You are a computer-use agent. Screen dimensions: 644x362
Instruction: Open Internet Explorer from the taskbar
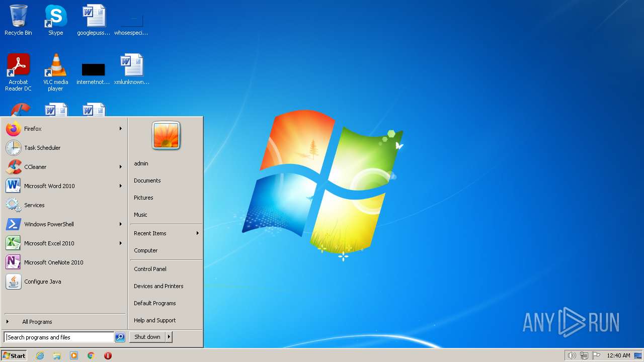40,355
